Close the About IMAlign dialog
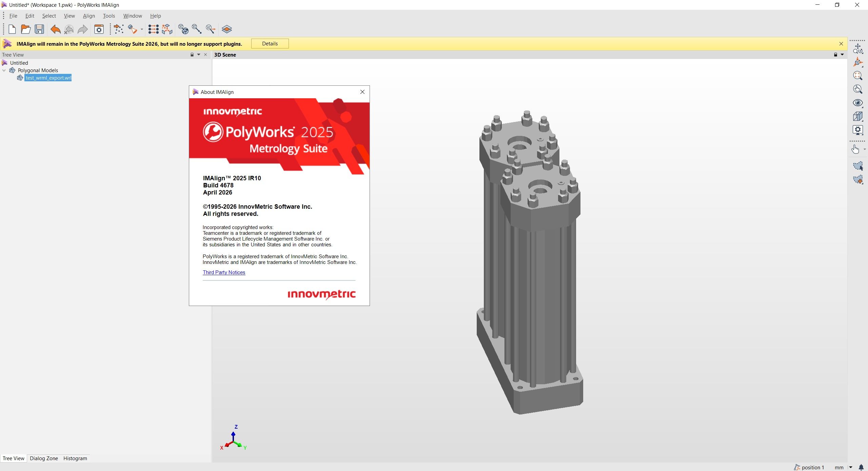This screenshot has height=471, width=868. click(x=362, y=92)
